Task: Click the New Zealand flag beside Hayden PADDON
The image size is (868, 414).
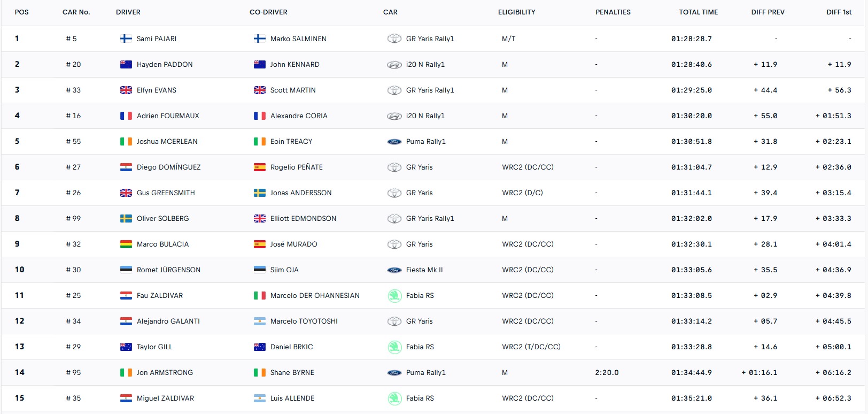Action: 126,64
